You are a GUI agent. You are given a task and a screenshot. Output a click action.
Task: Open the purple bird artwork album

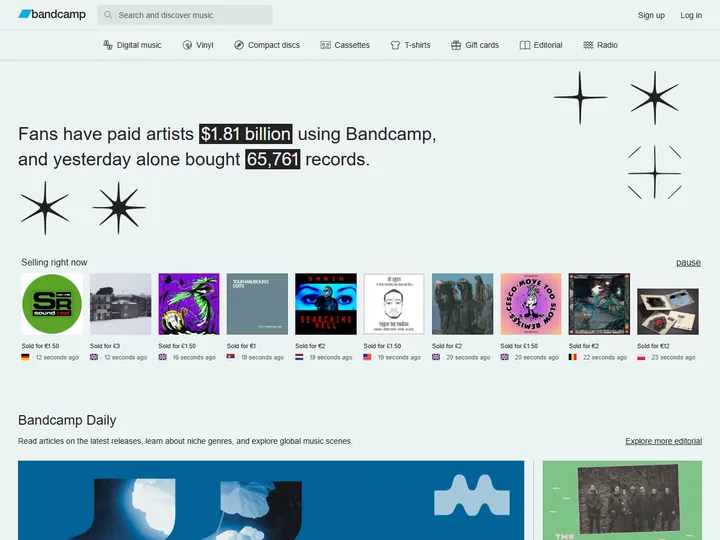(x=189, y=304)
